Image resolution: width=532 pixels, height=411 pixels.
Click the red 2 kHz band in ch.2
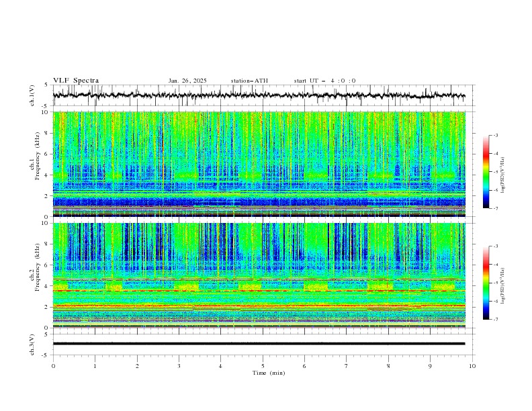(259, 306)
